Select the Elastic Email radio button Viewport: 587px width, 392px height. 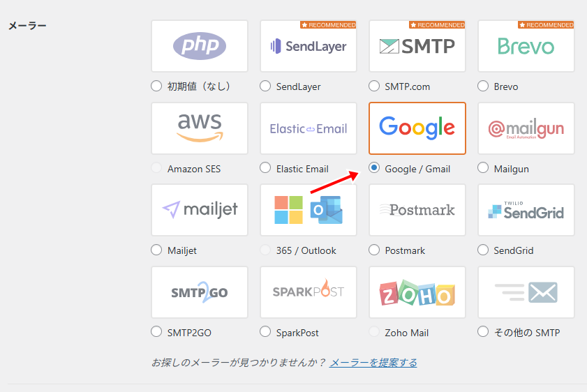(x=265, y=167)
